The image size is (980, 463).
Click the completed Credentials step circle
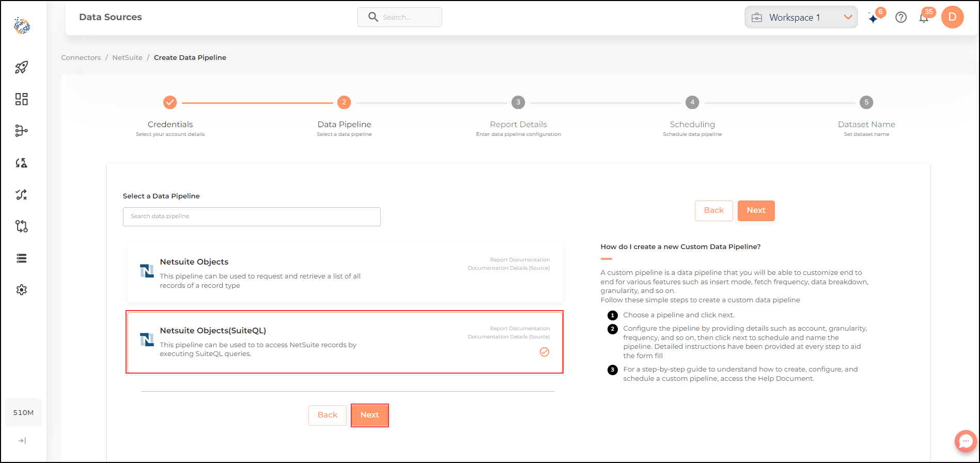(x=170, y=102)
